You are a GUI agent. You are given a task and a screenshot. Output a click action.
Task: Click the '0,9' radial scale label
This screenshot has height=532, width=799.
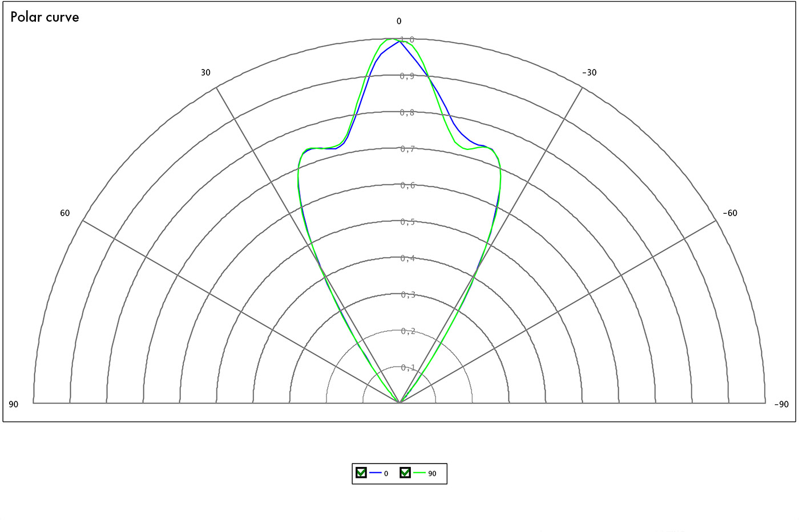point(407,76)
